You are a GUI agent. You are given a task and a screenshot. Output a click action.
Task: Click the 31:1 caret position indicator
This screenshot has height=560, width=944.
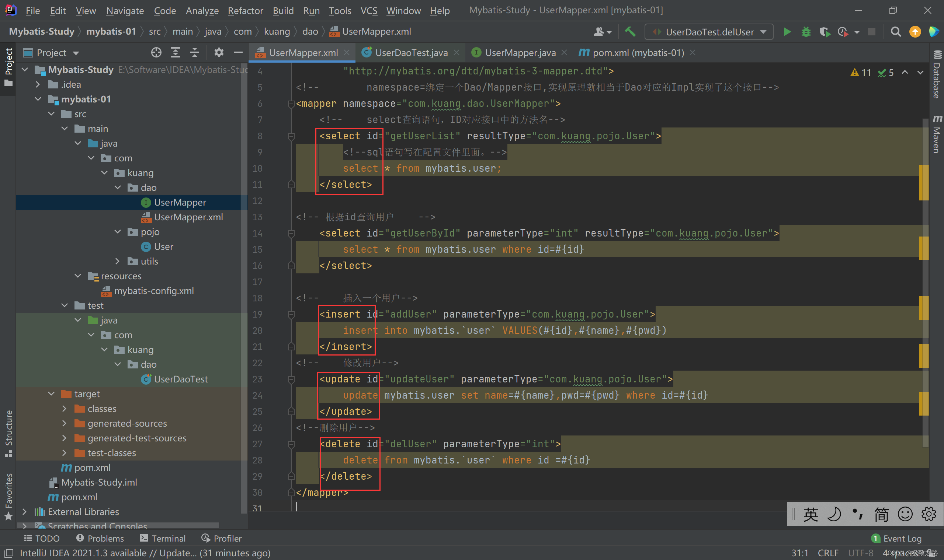(799, 553)
